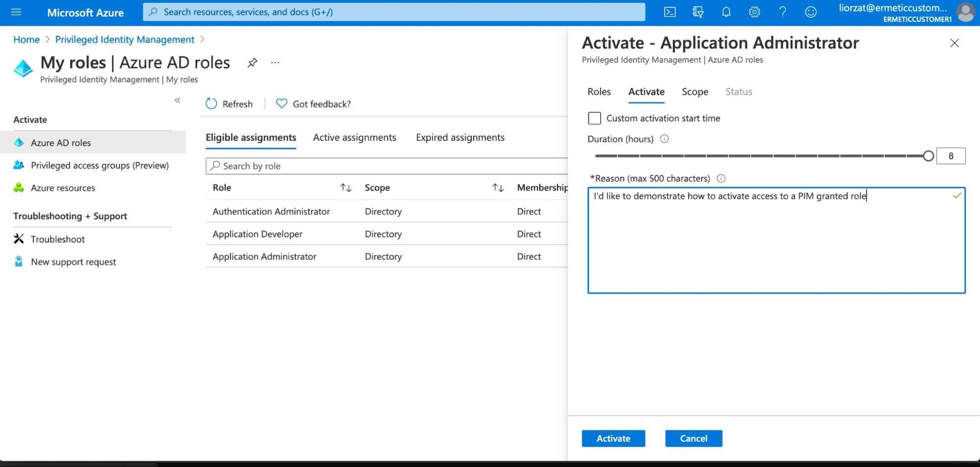Go to Home breadcrumb link

coord(26,40)
